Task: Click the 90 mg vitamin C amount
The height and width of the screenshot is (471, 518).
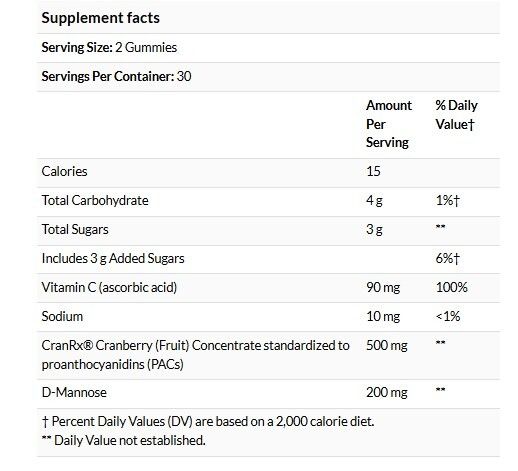Action: pos(383,287)
